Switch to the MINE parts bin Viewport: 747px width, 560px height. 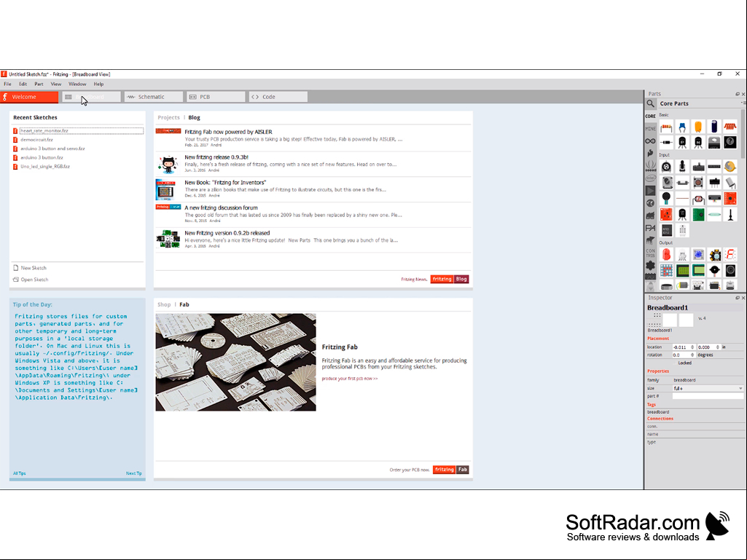click(x=650, y=129)
